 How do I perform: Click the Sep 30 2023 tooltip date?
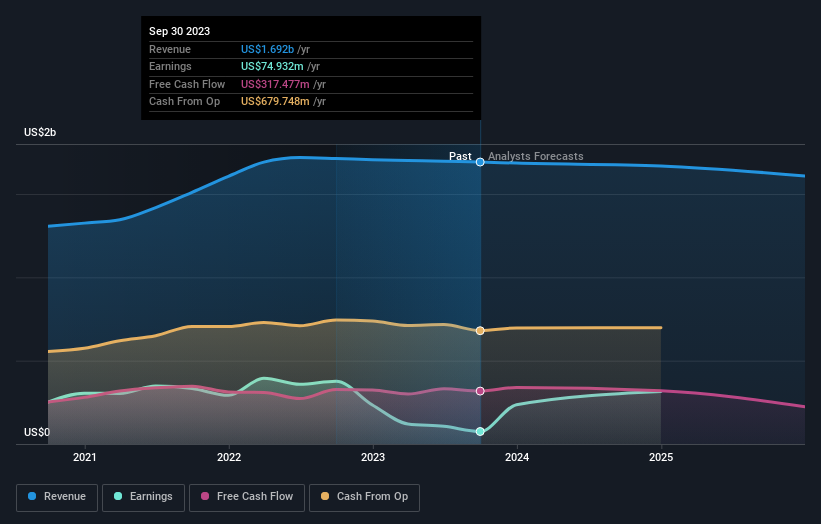180,31
